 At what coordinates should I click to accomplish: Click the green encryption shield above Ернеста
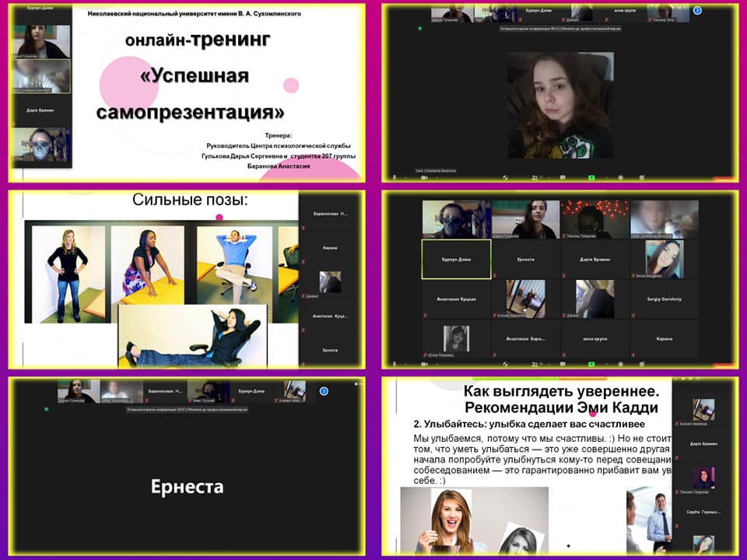pyautogui.click(x=47, y=409)
